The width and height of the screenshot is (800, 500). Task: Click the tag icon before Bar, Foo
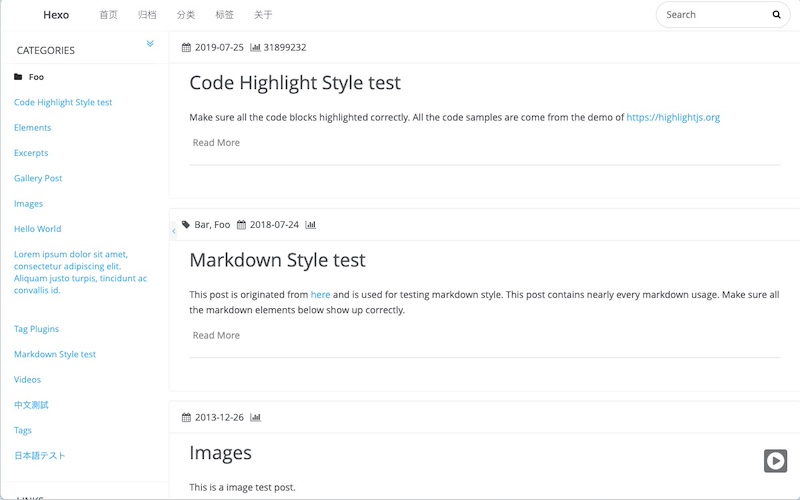(x=186, y=225)
